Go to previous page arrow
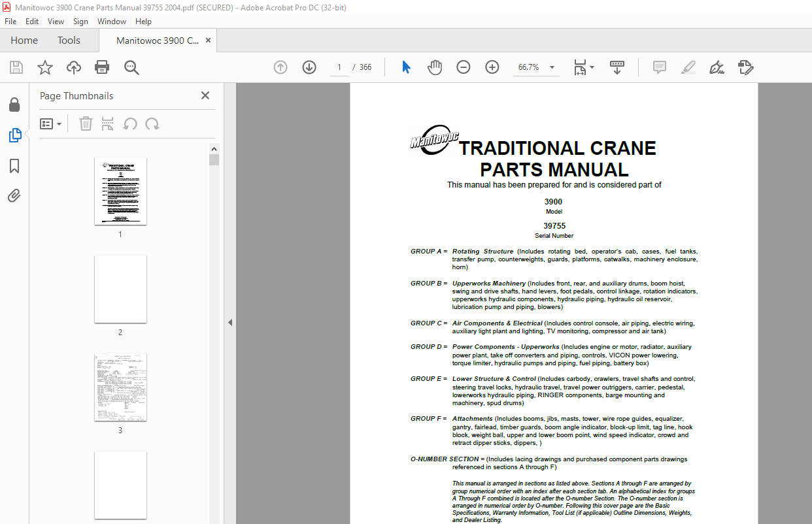Screen dimensions: 812x524 (x=280, y=67)
